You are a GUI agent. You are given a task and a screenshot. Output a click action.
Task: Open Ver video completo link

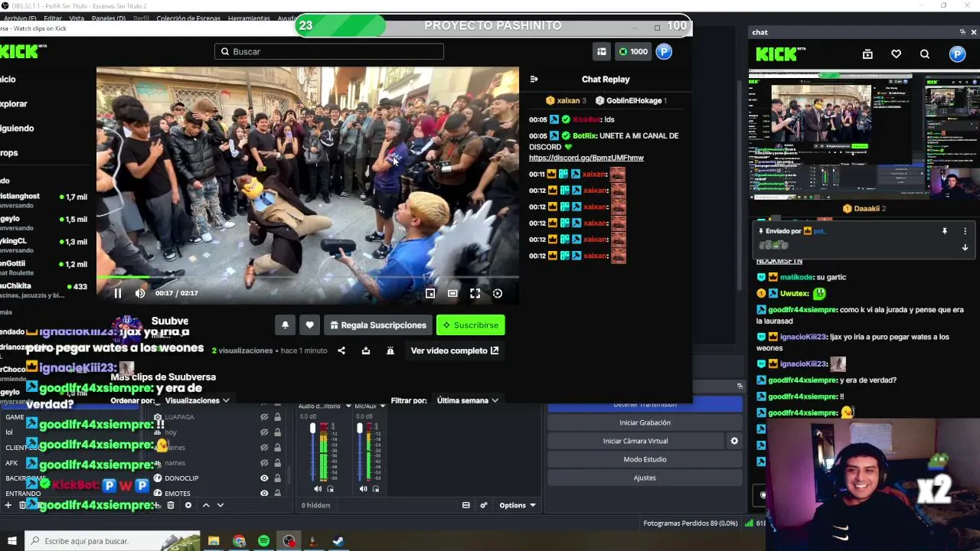pyautogui.click(x=455, y=350)
